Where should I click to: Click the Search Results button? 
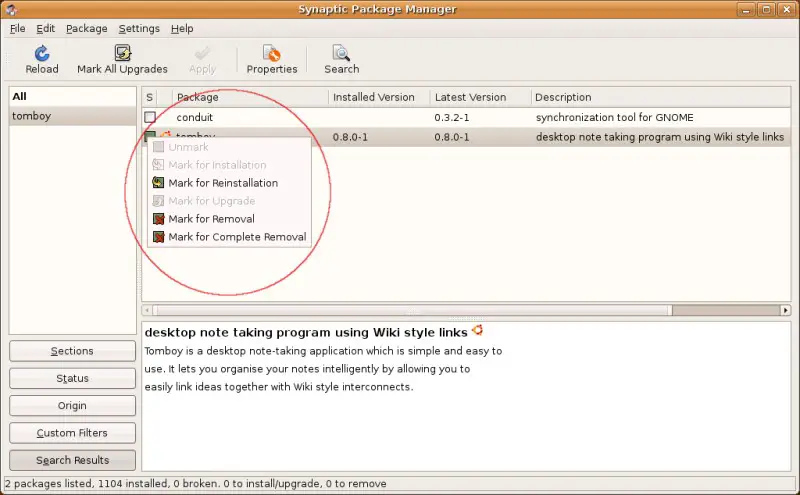[72, 460]
